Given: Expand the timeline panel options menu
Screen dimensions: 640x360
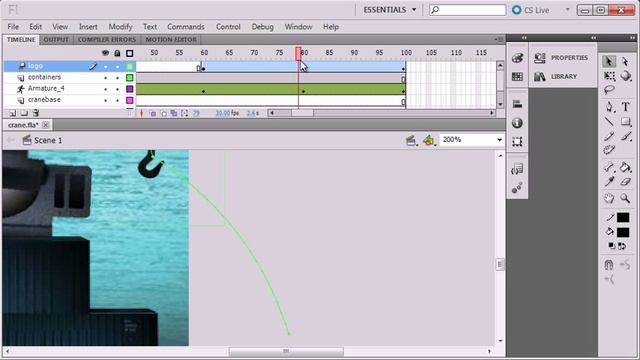Looking at the screenshot, I should click(499, 39).
